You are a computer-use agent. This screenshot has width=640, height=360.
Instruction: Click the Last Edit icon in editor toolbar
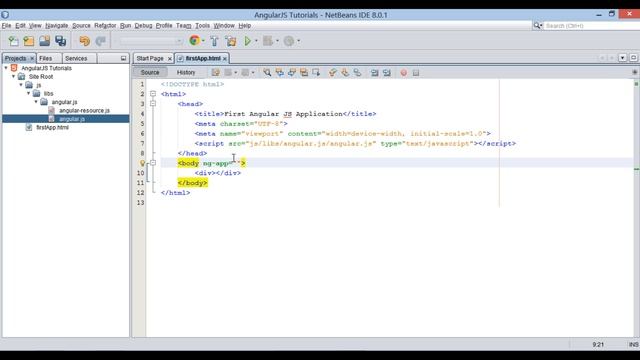216,73
